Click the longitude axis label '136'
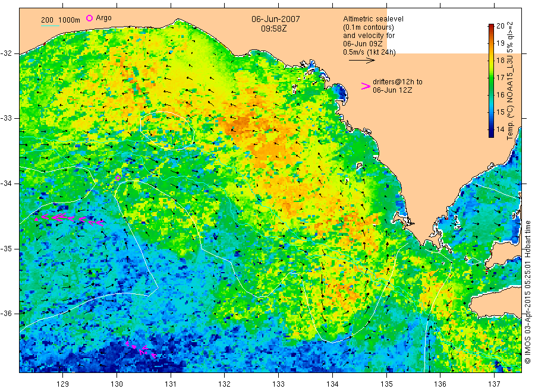The width and height of the screenshot is (535, 392). [x=440, y=384]
